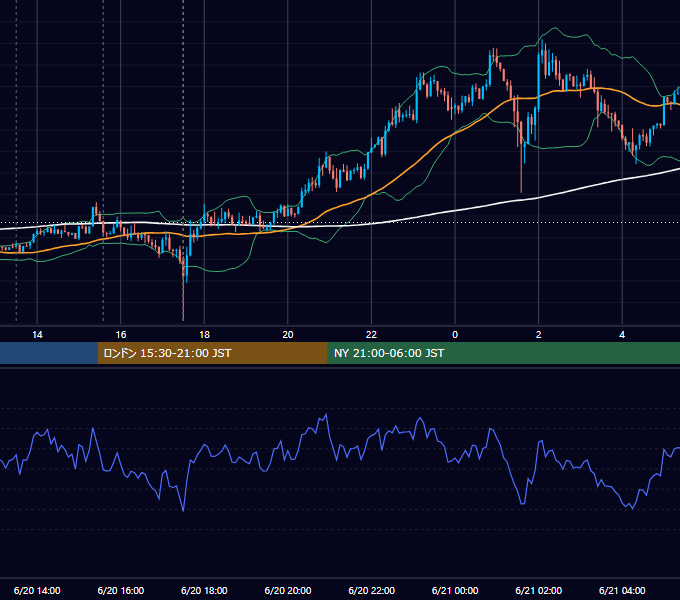This screenshot has height=600, width=680.
Task: Click the ロンドン 15:30-21:00 JST session bar
Action: [x=212, y=353]
